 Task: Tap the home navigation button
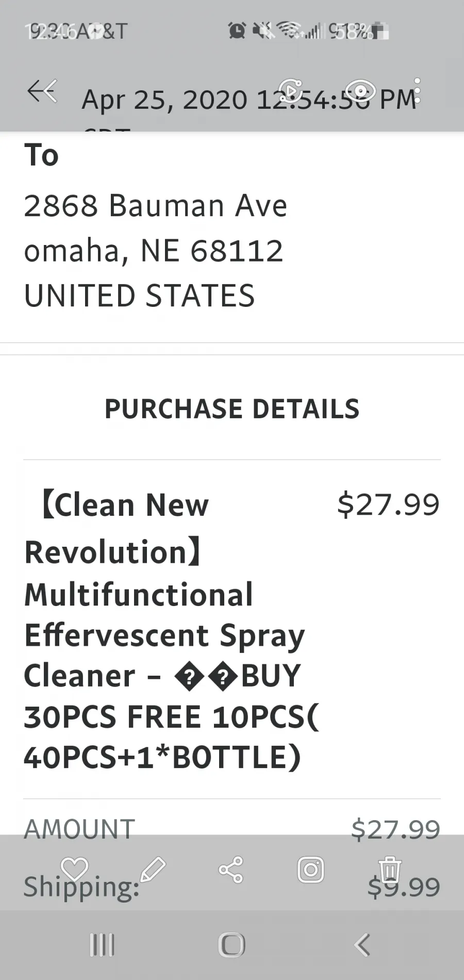231,945
